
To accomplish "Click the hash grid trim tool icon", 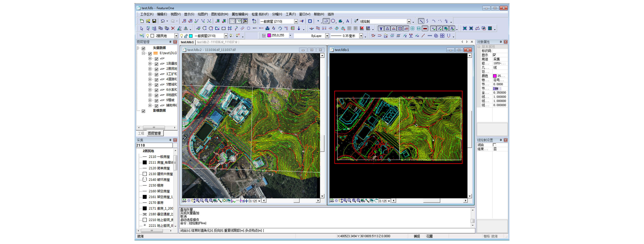I will [x=230, y=29].
